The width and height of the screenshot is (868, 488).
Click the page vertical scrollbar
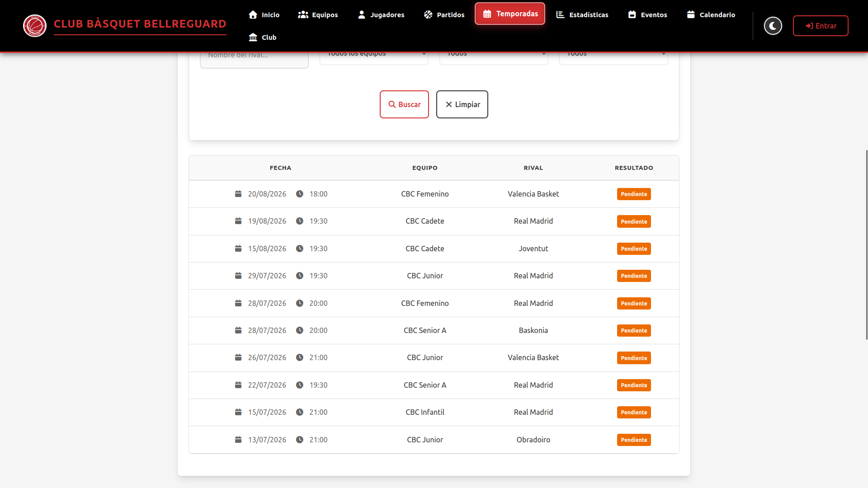coord(866,244)
